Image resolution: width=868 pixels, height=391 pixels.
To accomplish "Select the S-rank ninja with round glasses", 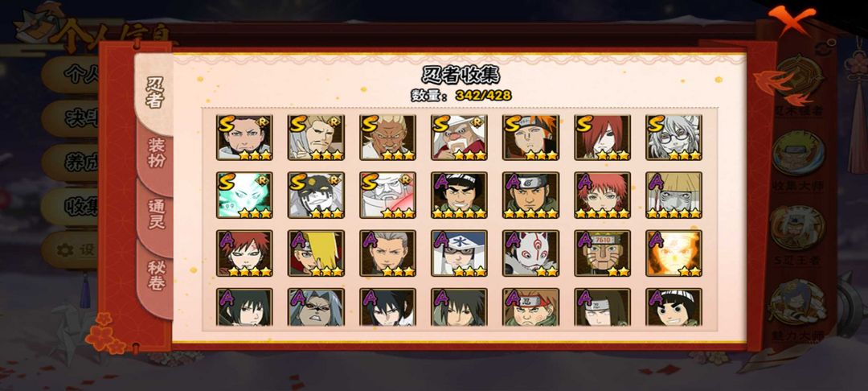I will tap(674, 138).
